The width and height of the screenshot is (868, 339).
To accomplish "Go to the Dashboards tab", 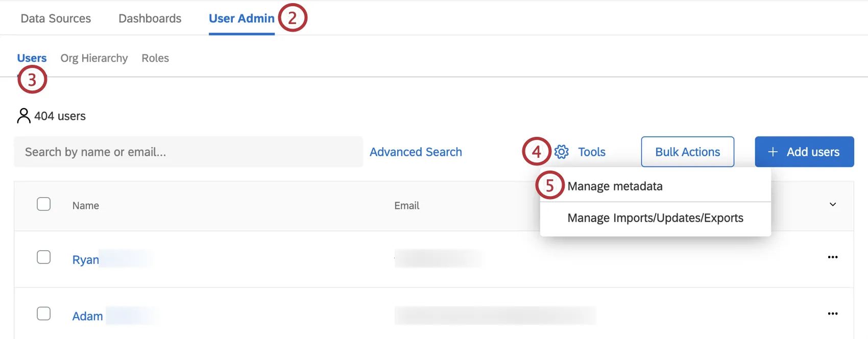I will pos(150,18).
